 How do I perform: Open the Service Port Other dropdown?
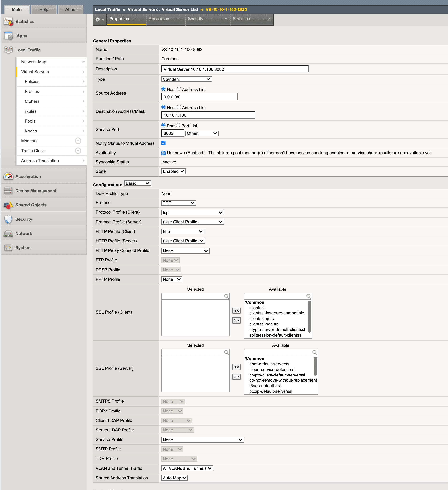click(202, 133)
